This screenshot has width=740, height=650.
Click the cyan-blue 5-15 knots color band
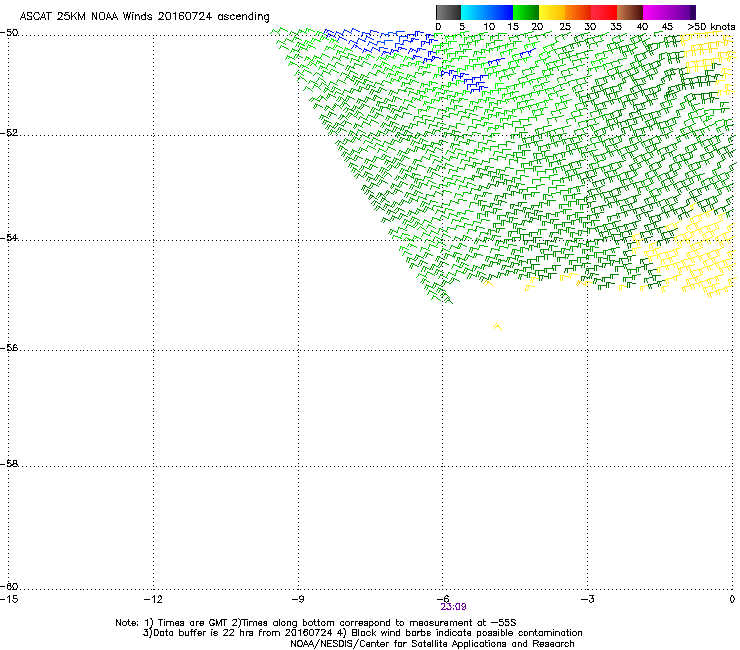[487, 12]
